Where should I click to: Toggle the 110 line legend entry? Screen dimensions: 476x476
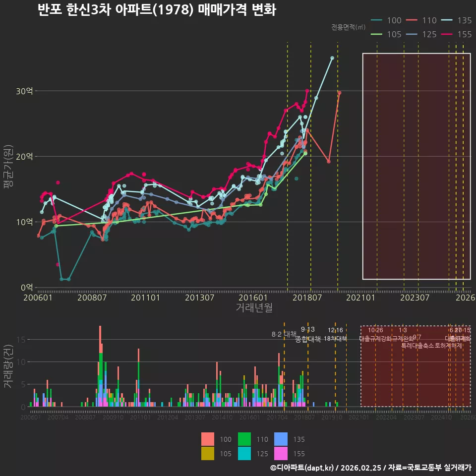(x=421, y=20)
